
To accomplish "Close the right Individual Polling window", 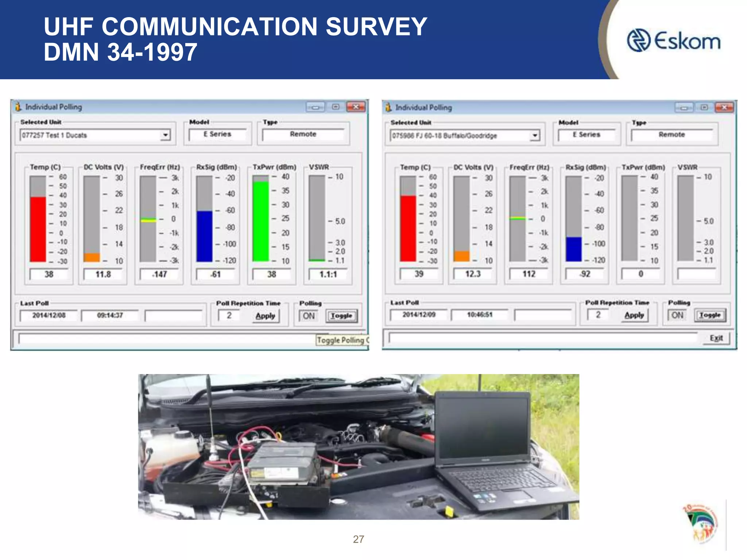I will 724,107.
